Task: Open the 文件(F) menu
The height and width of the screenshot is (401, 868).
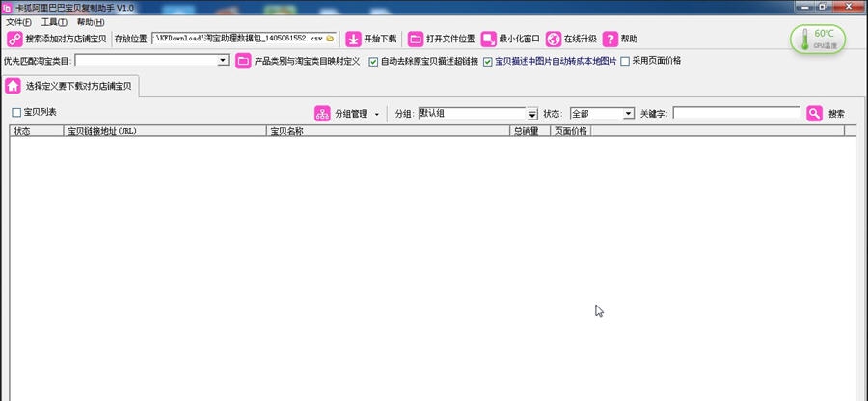Action: pos(18,22)
